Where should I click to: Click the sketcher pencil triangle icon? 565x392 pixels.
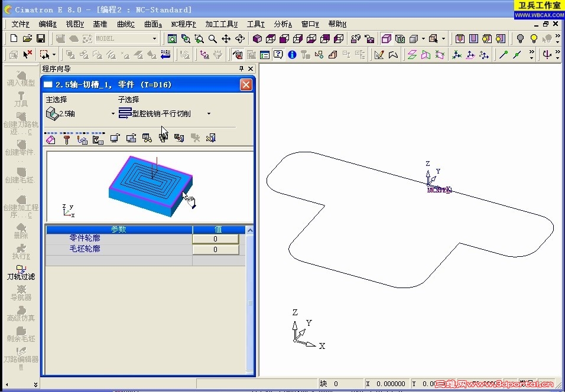[379, 55]
